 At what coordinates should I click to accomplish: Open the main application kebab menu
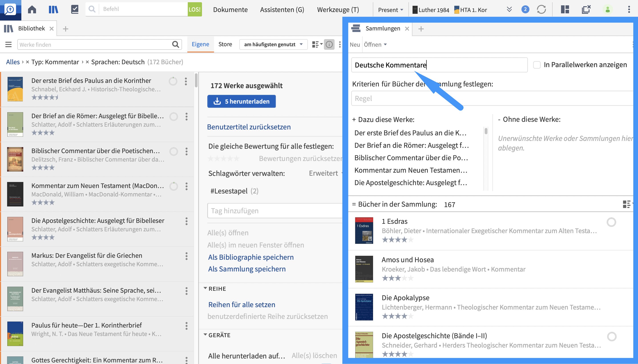pyautogui.click(x=629, y=10)
